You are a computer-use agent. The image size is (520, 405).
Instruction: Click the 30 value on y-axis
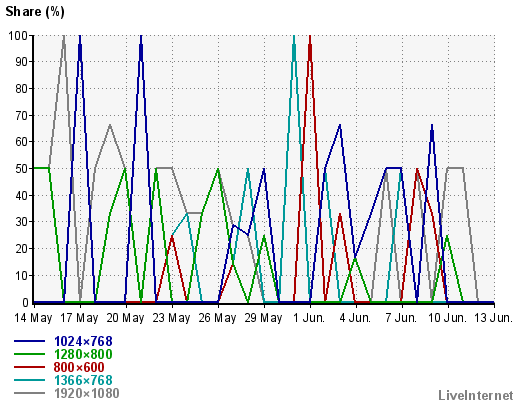(22, 222)
